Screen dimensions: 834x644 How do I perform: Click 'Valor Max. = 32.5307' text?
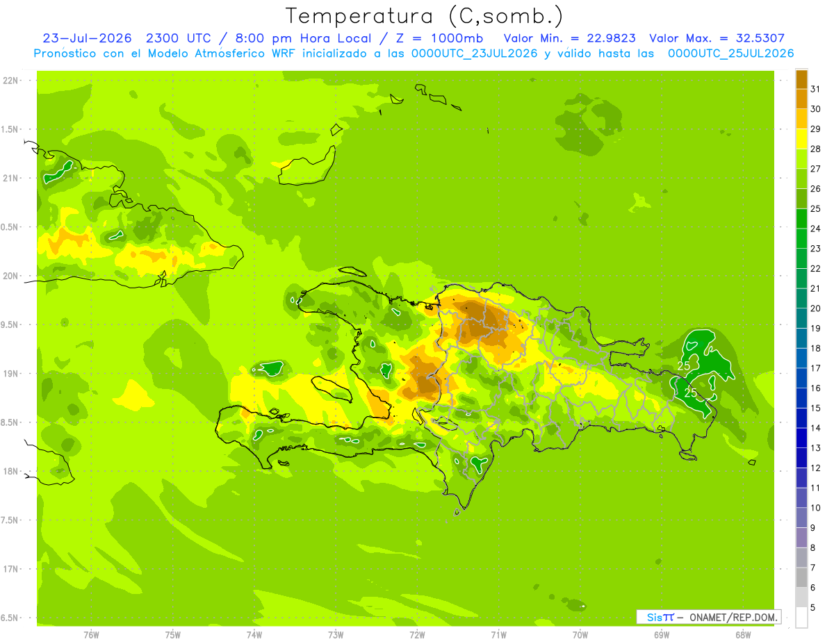(717, 38)
